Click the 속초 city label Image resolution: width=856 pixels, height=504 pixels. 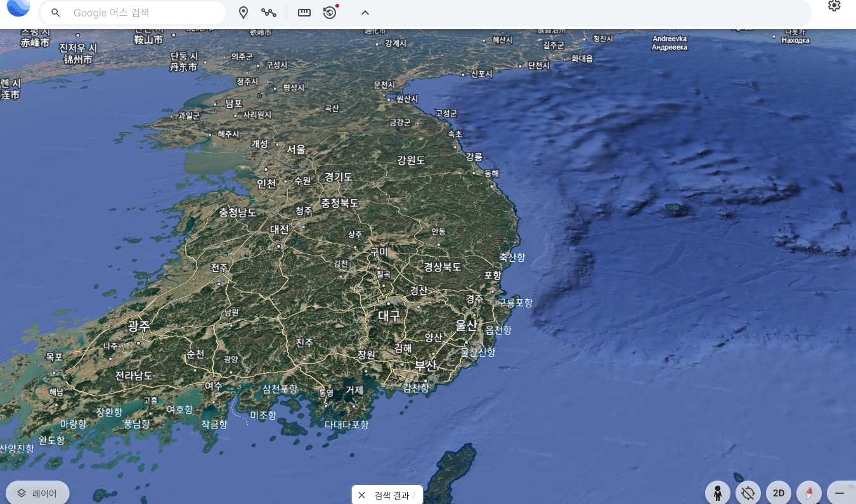point(455,134)
